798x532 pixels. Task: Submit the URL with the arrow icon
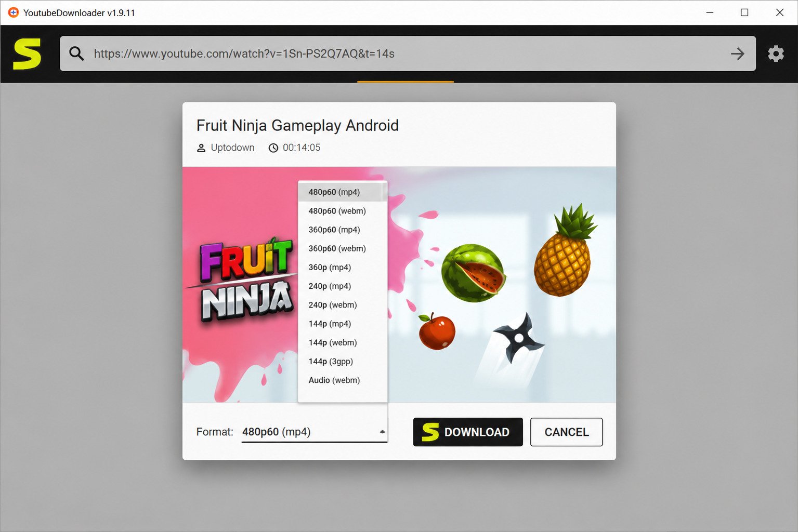737,54
